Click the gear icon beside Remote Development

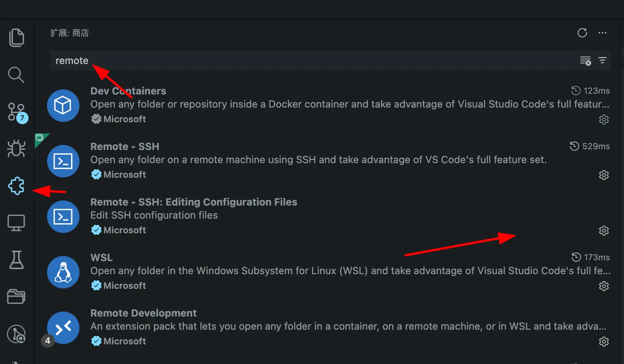(x=604, y=342)
